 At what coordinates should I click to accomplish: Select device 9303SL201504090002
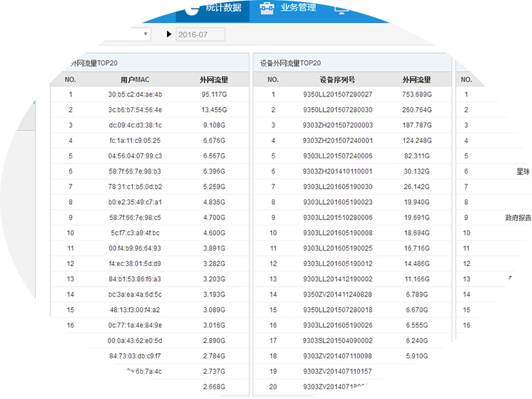pyautogui.click(x=338, y=340)
